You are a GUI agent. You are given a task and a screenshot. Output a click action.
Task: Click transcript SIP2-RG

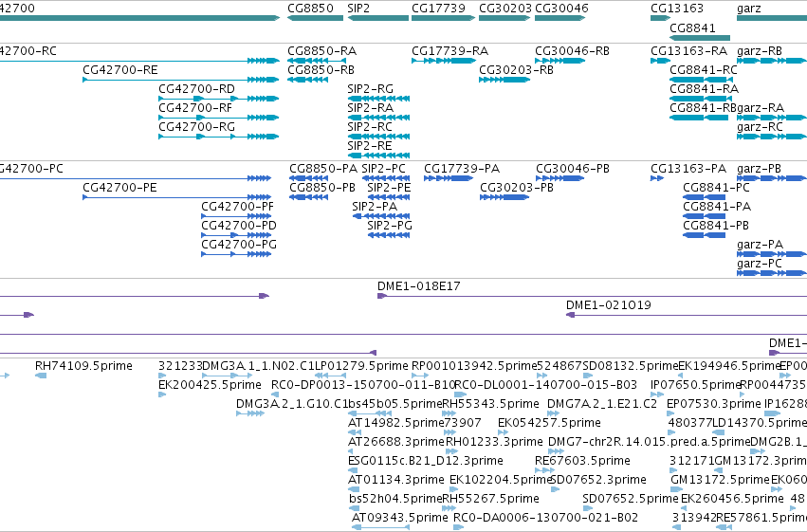(378, 99)
